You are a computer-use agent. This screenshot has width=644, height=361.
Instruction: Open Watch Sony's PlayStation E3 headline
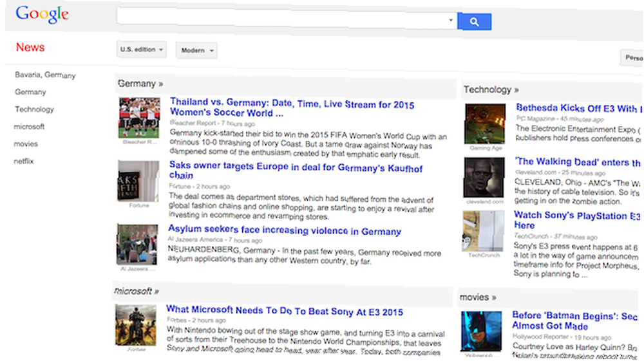coord(576,220)
